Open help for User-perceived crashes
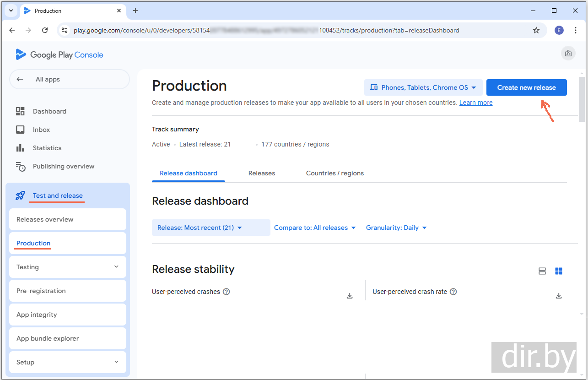The height and width of the screenshot is (380, 588). pos(226,292)
